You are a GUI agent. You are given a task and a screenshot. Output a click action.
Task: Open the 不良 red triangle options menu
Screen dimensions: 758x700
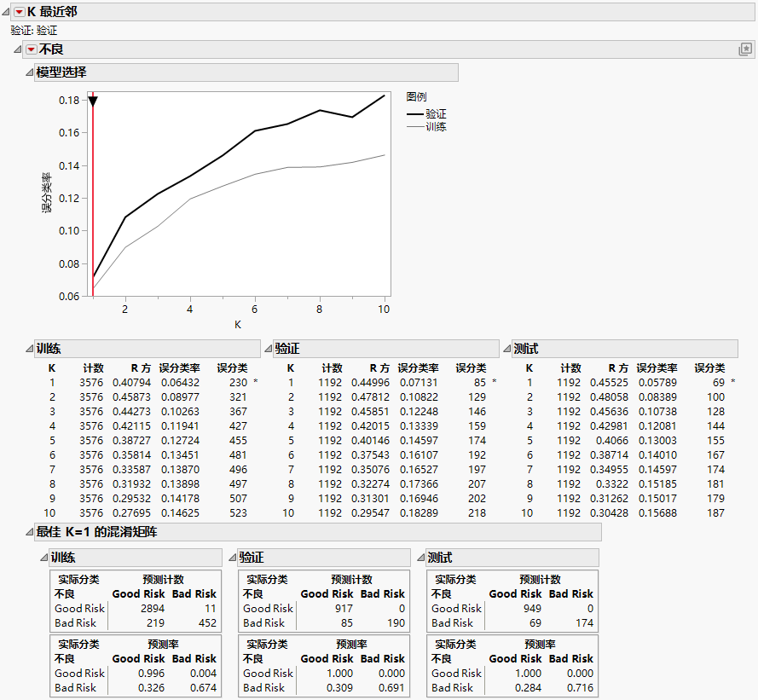point(32,50)
